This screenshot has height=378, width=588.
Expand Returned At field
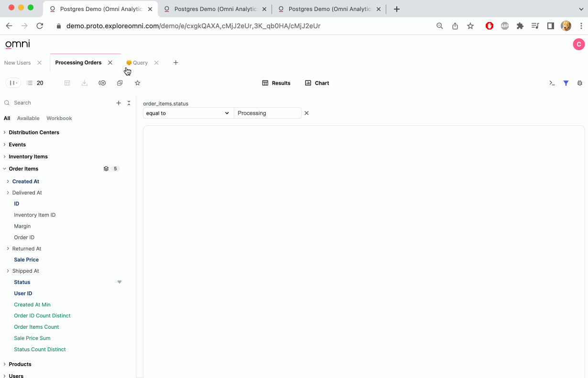tap(8, 248)
